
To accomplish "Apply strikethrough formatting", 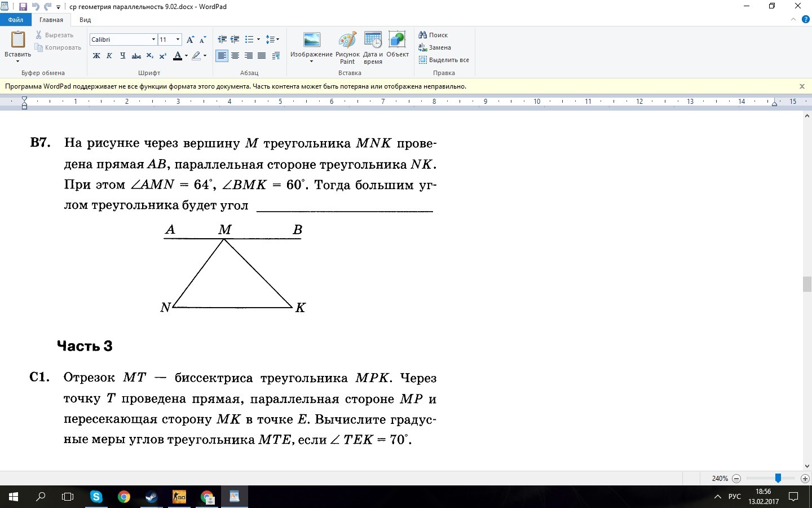I will pyautogui.click(x=136, y=56).
